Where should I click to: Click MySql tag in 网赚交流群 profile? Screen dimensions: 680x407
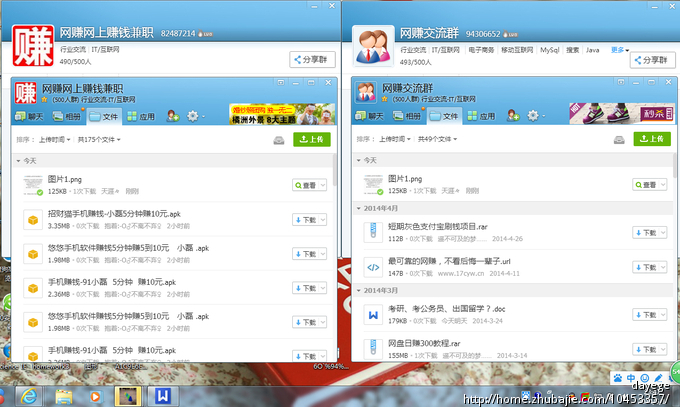click(549, 50)
